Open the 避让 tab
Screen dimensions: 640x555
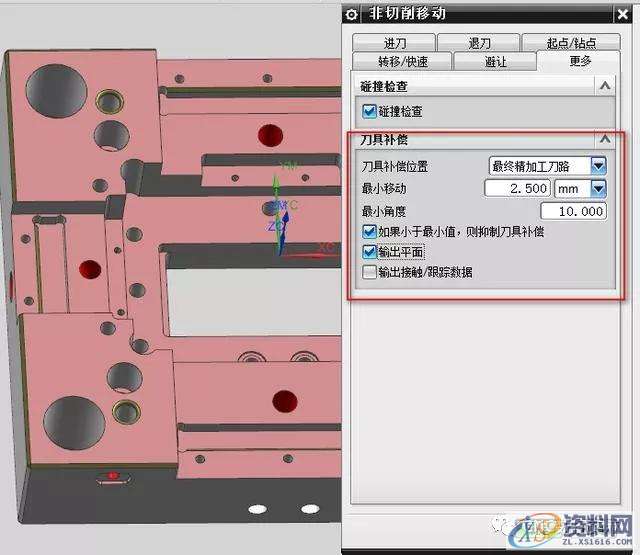[494, 61]
